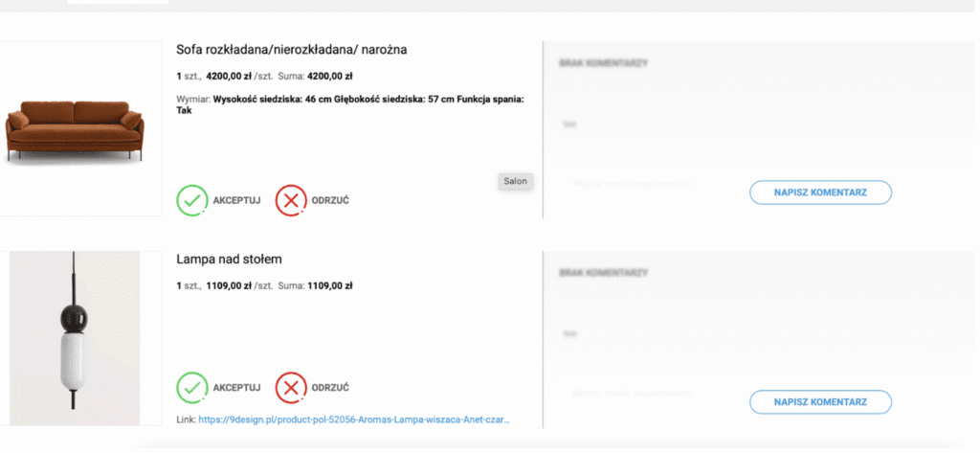
Task: Open NAPISZ KOMENTARZ for the lamp
Action: (820, 401)
